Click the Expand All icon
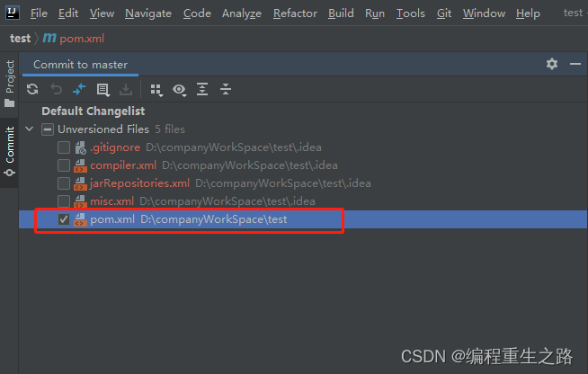The image size is (588, 374). (202, 89)
